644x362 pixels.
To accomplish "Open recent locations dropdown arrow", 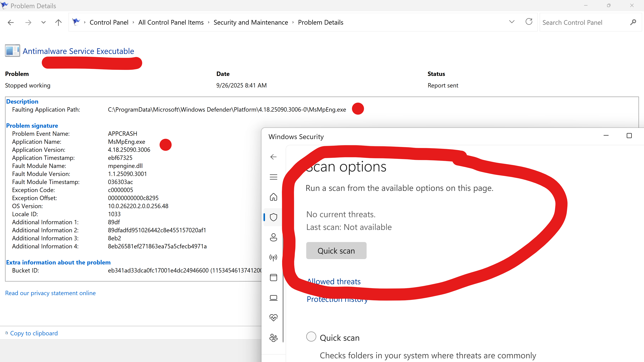I will coord(43,22).
